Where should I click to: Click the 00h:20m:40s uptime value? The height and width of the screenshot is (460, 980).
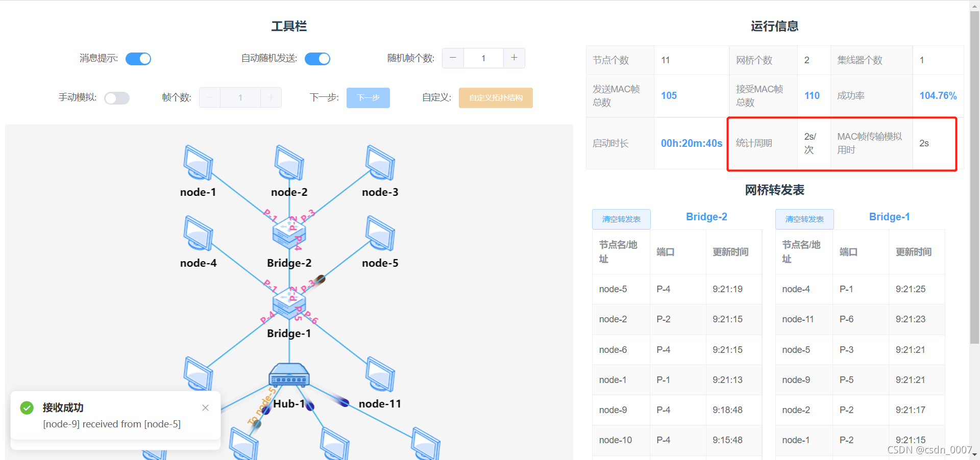[x=692, y=143]
